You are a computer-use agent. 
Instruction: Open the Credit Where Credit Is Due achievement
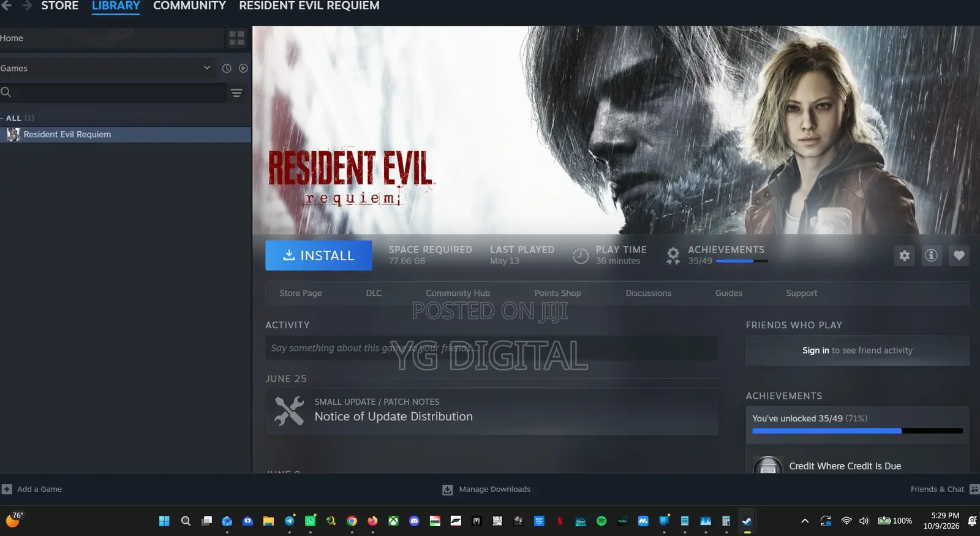pyautogui.click(x=845, y=466)
